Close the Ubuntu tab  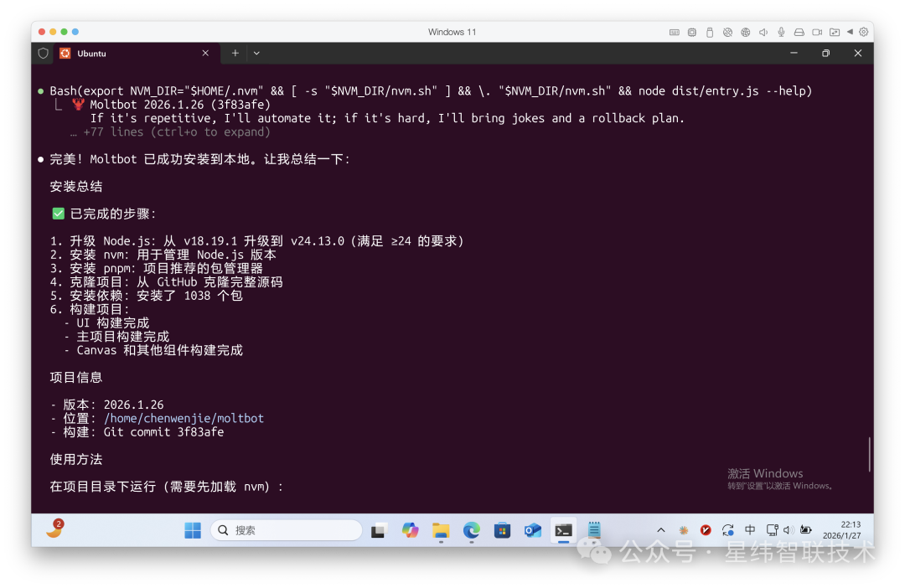tap(205, 53)
